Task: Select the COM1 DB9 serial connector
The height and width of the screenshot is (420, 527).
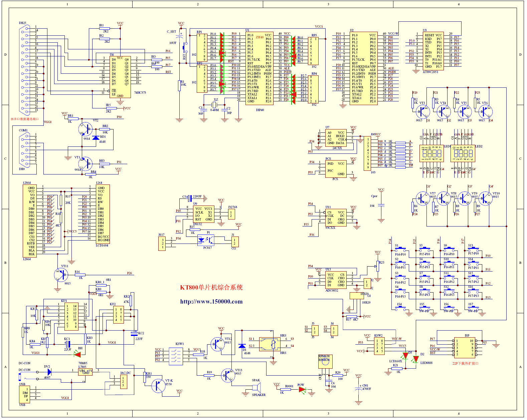Action: (x=25, y=149)
